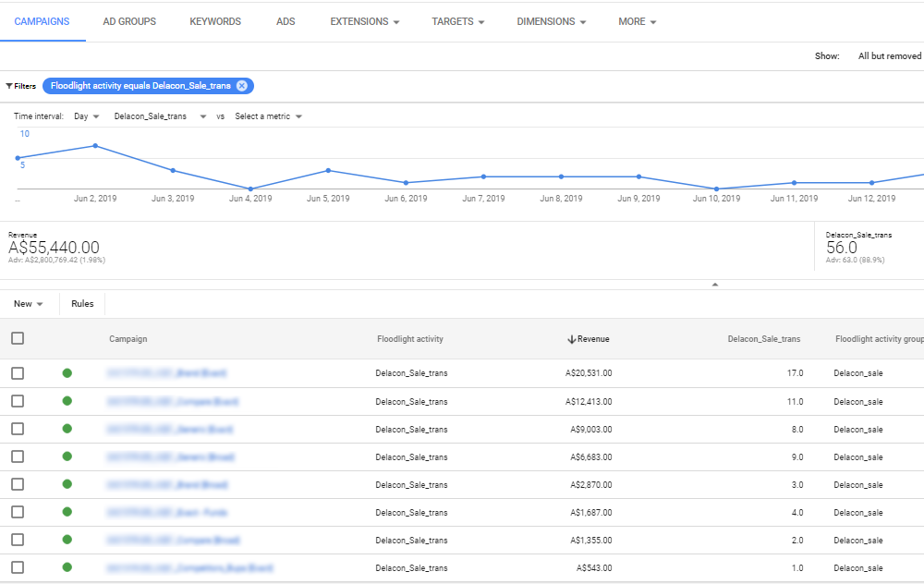Click green status dot of A$9,003.00 row
Viewport: 924px width, 584px height.
click(x=67, y=429)
